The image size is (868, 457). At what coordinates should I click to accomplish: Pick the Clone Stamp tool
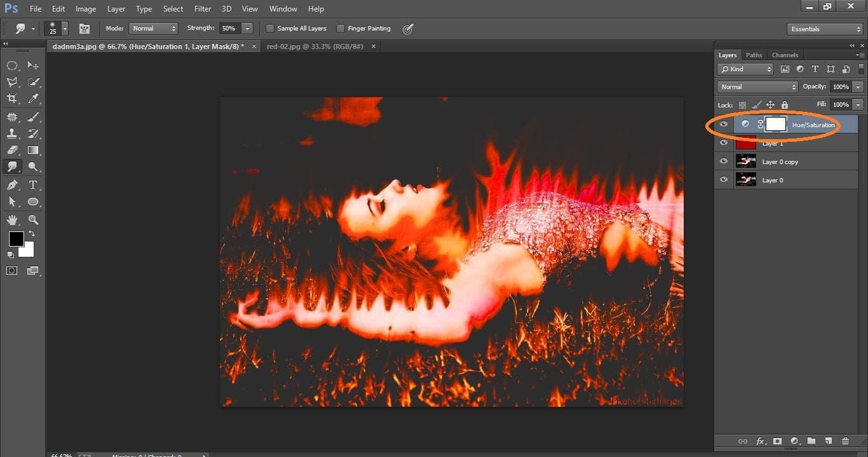[x=12, y=133]
